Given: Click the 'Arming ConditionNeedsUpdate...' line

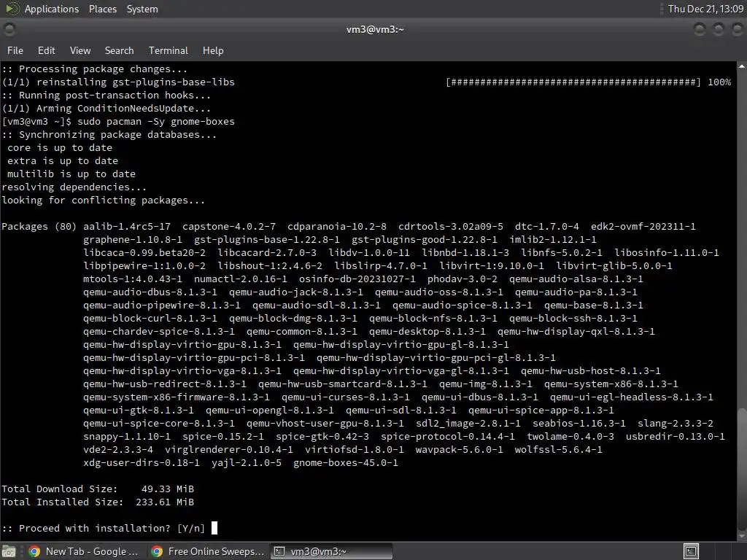Looking at the screenshot, I should pos(106,109).
